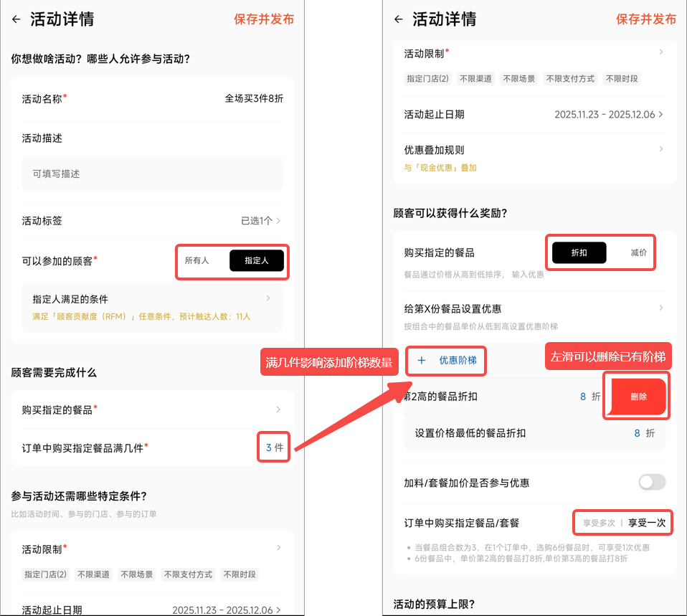This screenshot has height=616, width=687.
Task: Select 所有人 for eligible customers
Action: pos(197,260)
